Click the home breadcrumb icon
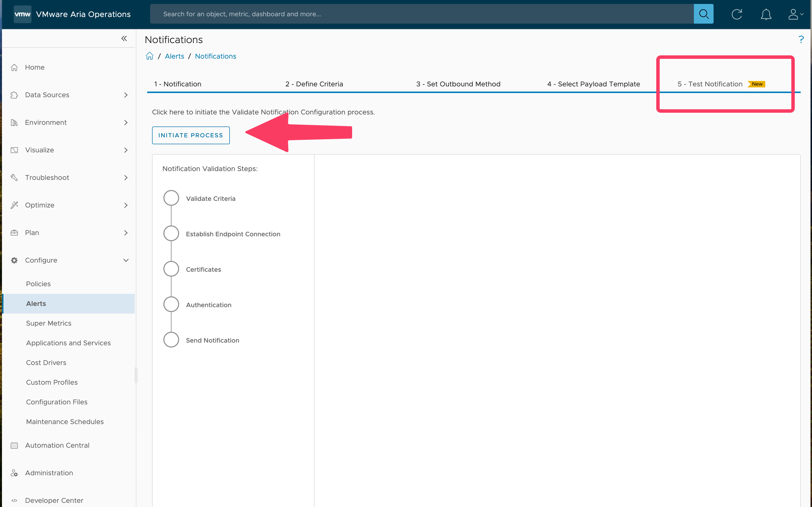This screenshot has height=507, width=812. (x=150, y=56)
